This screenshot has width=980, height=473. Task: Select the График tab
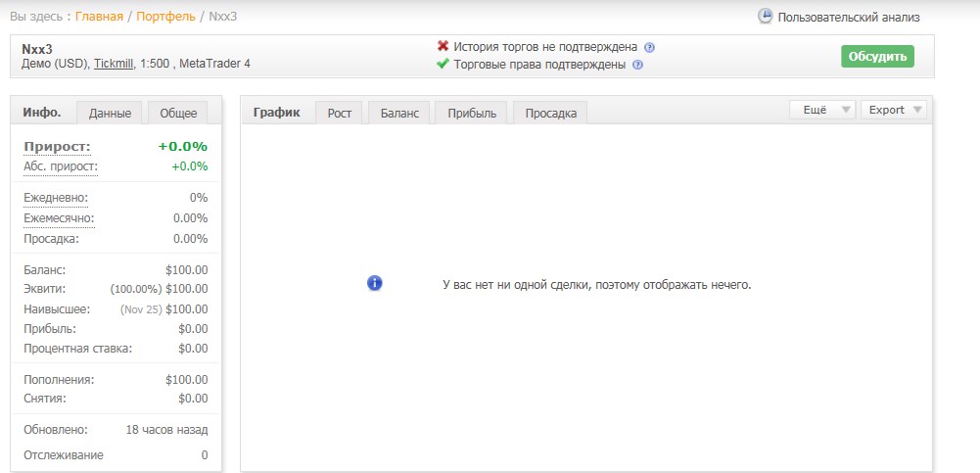click(276, 113)
